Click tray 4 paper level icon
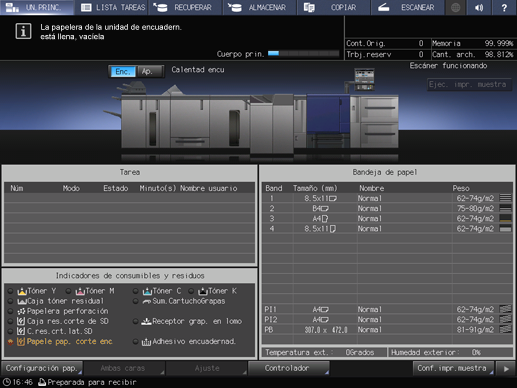The width and height of the screenshot is (517, 388). pos(505,229)
